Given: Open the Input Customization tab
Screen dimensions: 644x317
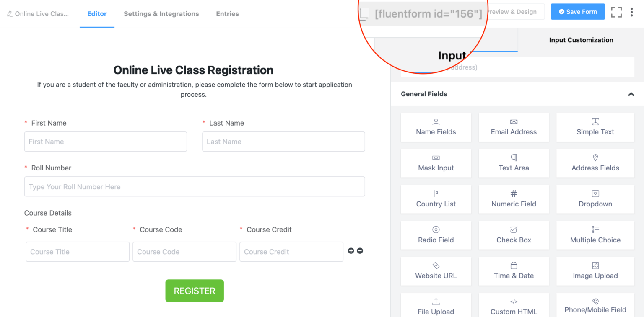Looking at the screenshot, I should (581, 40).
